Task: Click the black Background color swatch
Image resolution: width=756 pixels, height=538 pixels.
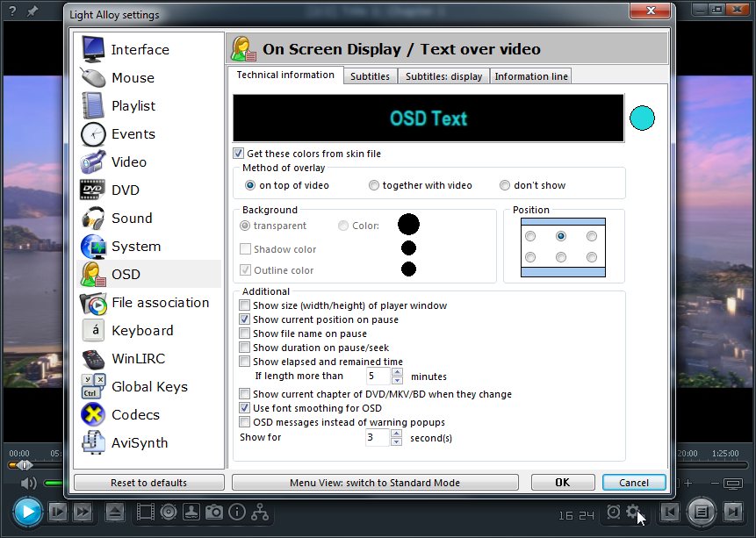Action: 408,224
